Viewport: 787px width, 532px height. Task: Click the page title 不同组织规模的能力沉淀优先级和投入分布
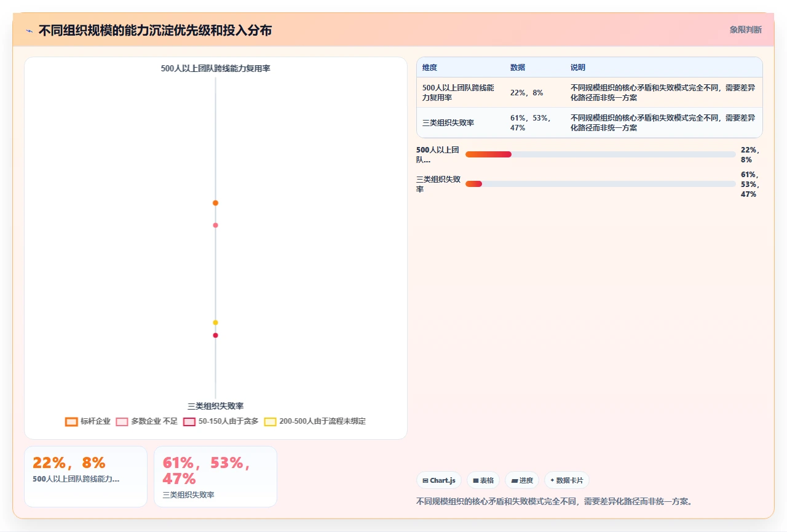[x=155, y=30]
